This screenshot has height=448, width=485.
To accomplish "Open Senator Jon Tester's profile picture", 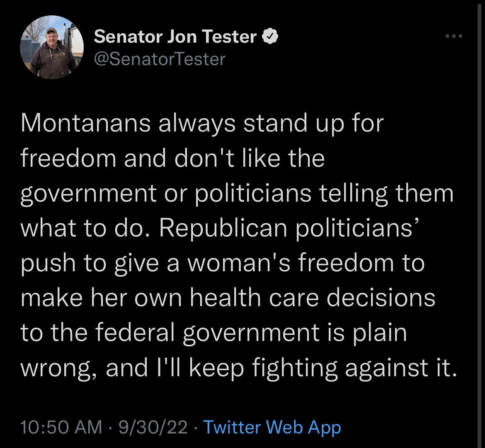I will (52, 47).
